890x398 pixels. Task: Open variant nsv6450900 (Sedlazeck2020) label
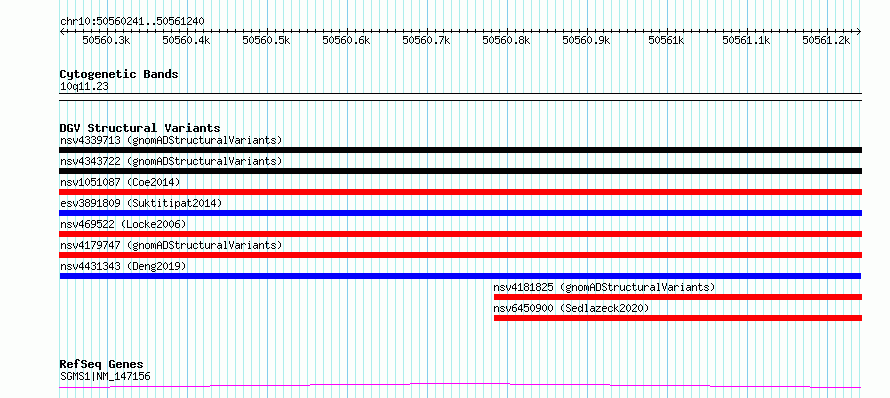click(572, 308)
